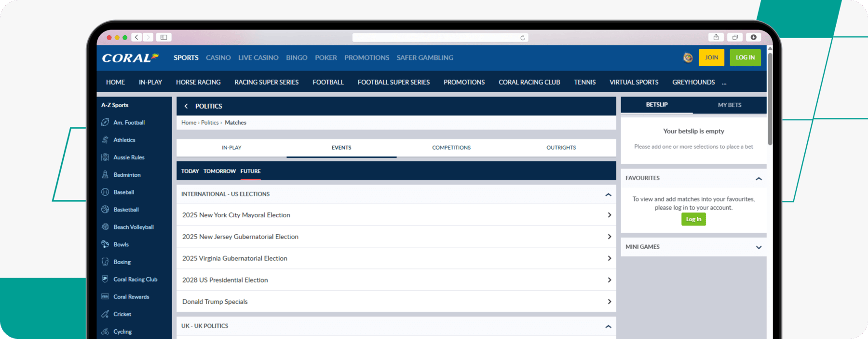Click the rewards coin icon beside Join
The height and width of the screenshot is (339, 868).
[x=688, y=57]
